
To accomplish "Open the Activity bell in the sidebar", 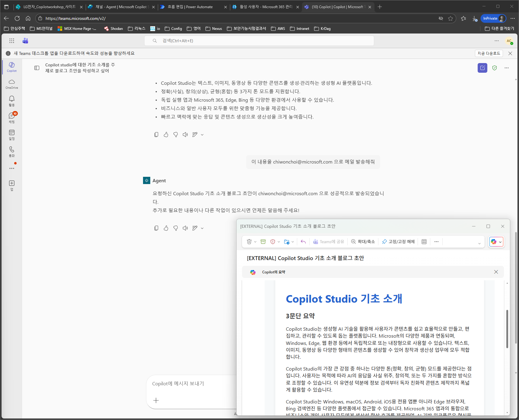I will pyautogui.click(x=12, y=101).
